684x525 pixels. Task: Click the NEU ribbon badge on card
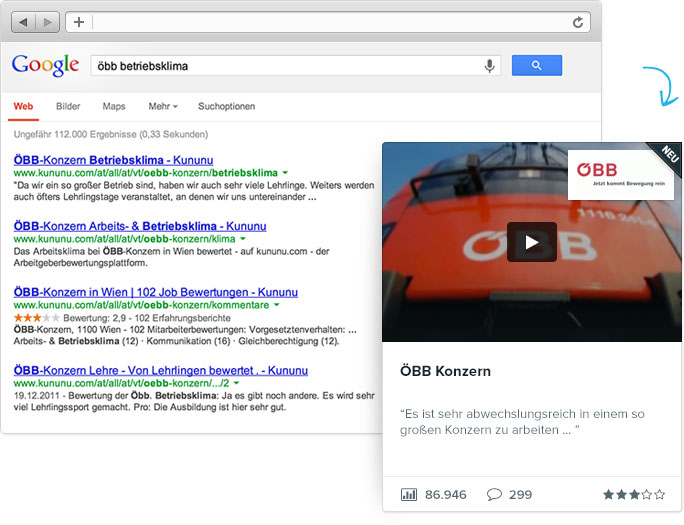pyautogui.click(x=669, y=155)
